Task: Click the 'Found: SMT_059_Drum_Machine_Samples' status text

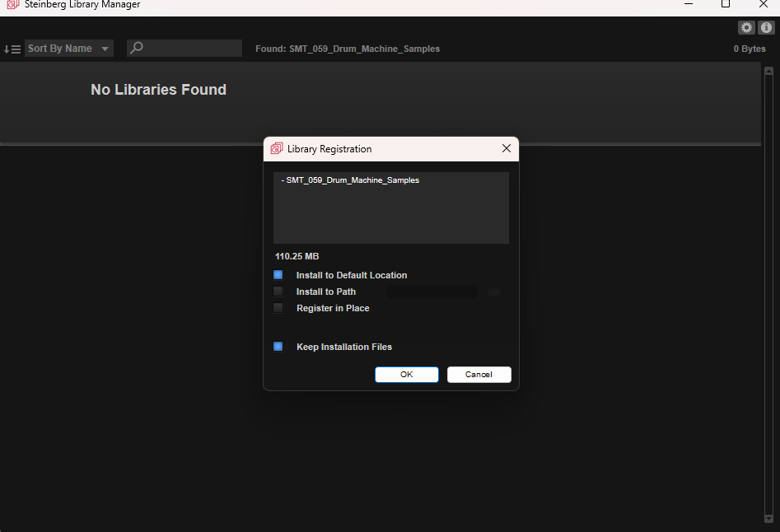Action: pyautogui.click(x=348, y=49)
